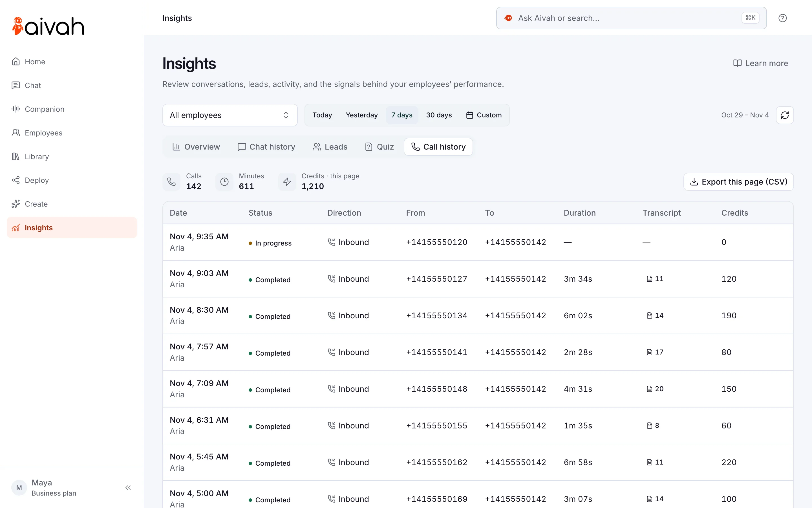
Task: Open Deploy in the sidebar
Action: click(72, 180)
